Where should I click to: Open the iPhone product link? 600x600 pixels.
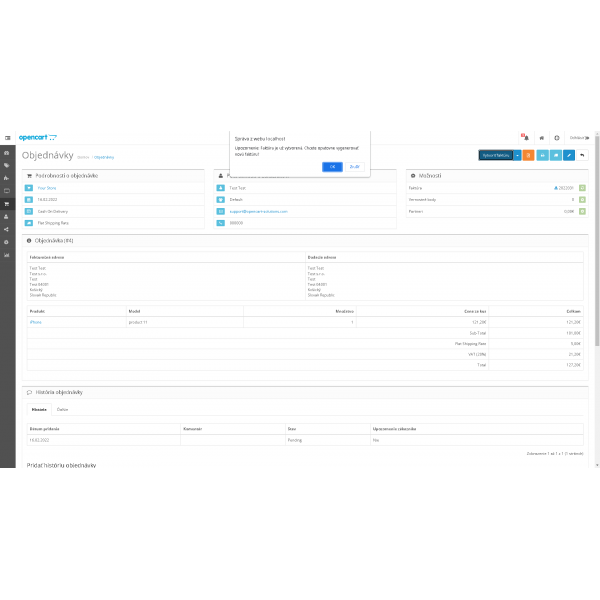point(36,322)
